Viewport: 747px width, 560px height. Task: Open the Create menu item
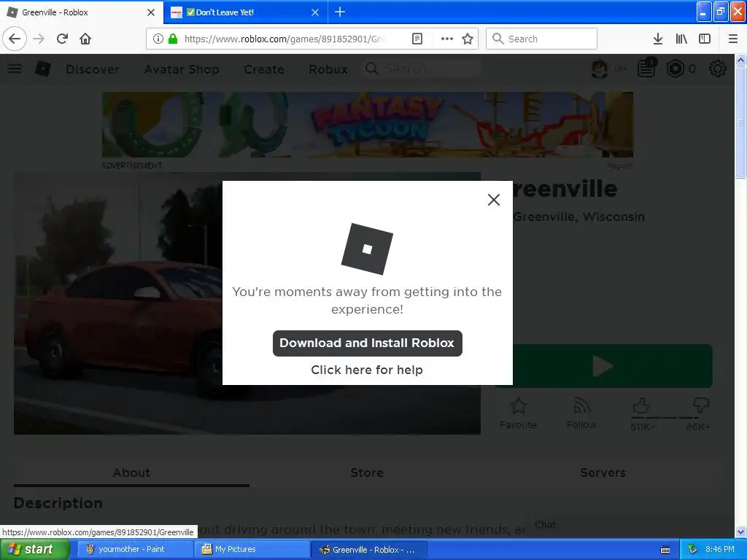(264, 69)
